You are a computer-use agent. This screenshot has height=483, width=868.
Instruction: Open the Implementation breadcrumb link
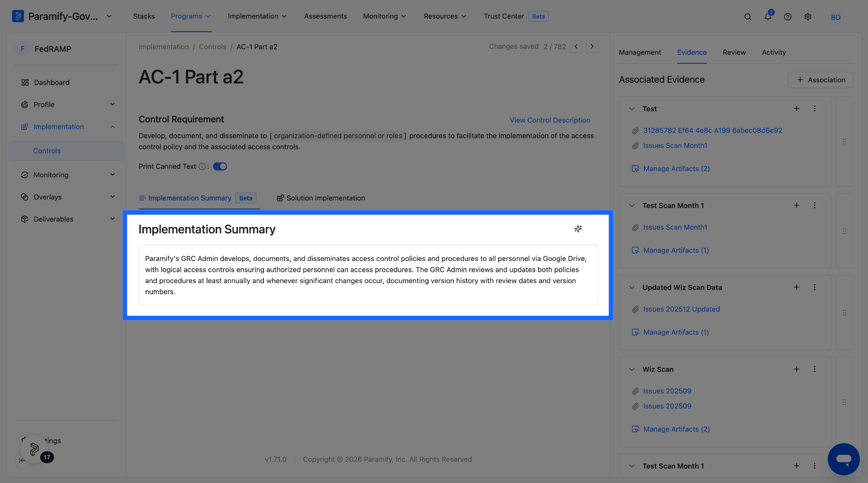click(164, 47)
